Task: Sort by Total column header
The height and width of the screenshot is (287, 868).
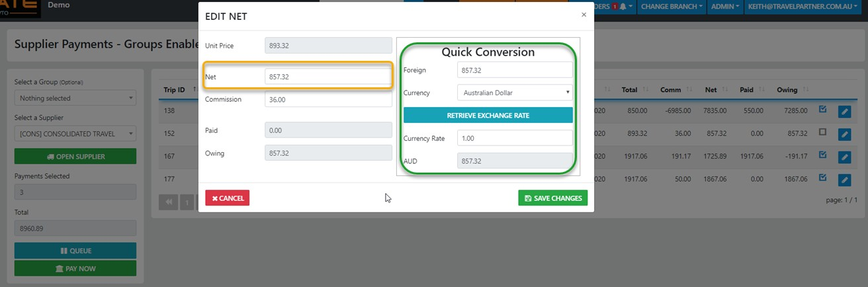Action: [629, 89]
